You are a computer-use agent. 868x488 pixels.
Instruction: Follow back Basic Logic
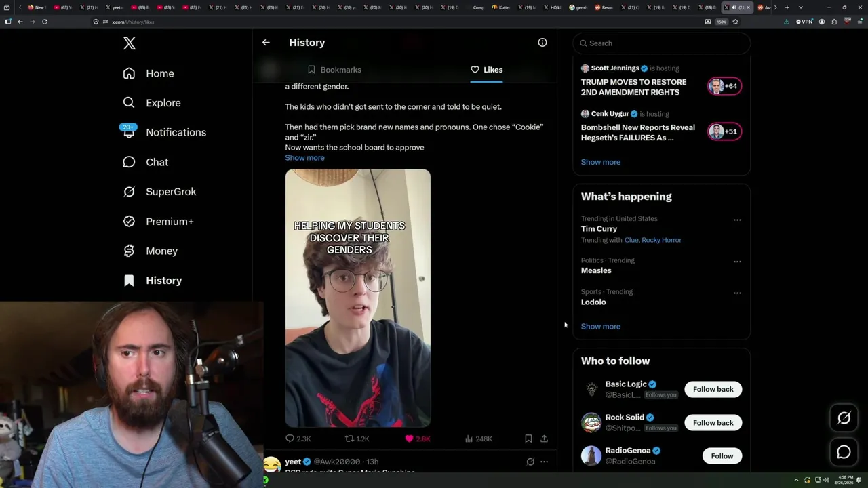(x=713, y=389)
